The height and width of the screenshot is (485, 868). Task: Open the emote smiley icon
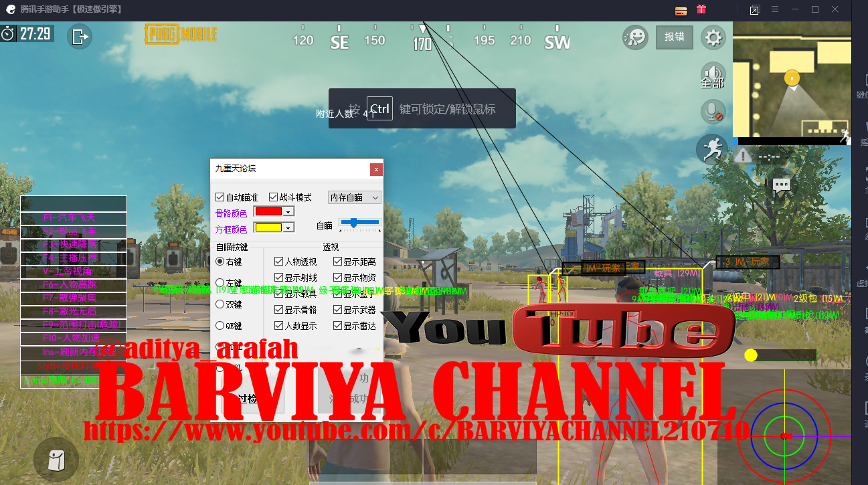(x=634, y=37)
